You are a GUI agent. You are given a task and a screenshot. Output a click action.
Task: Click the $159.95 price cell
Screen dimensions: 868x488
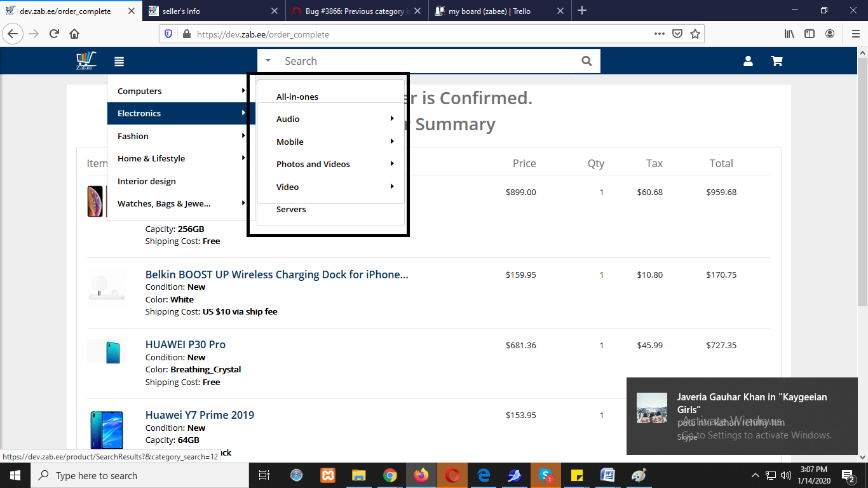[521, 275]
